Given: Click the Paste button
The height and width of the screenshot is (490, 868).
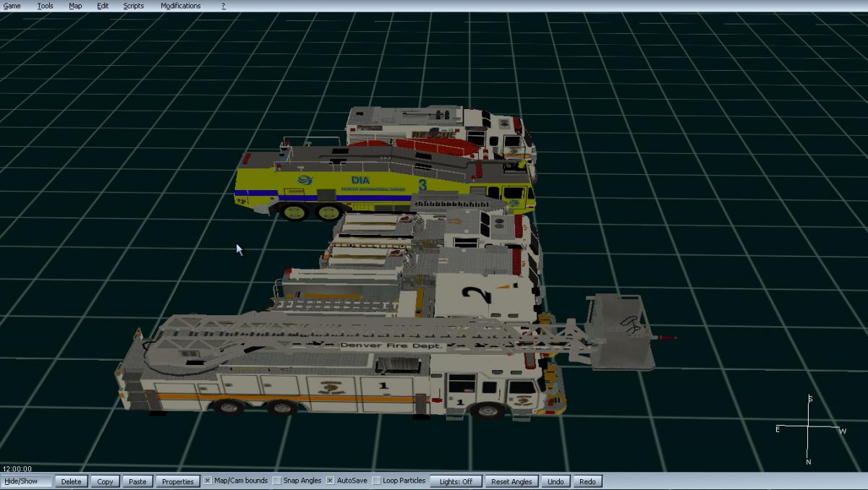Looking at the screenshot, I should click(x=137, y=481).
